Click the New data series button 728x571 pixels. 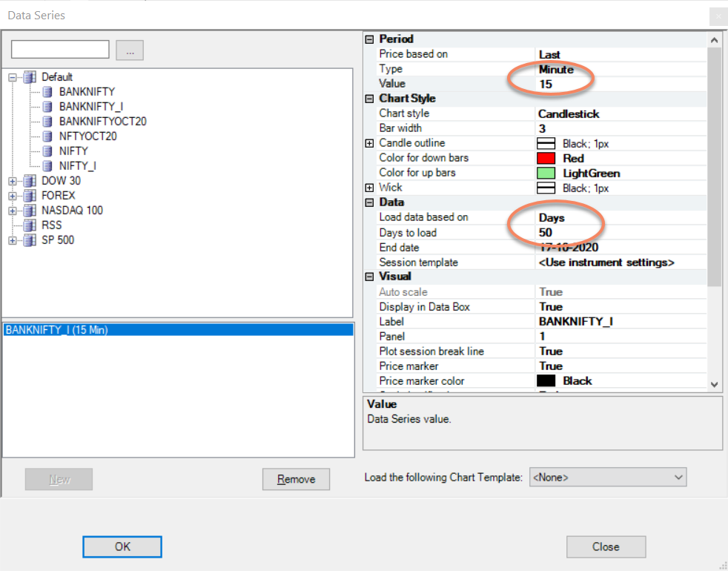click(59, 479)
